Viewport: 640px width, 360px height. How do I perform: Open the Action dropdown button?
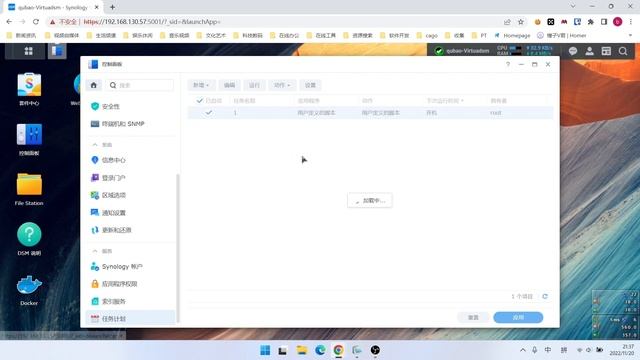click(x=282, y=85)
